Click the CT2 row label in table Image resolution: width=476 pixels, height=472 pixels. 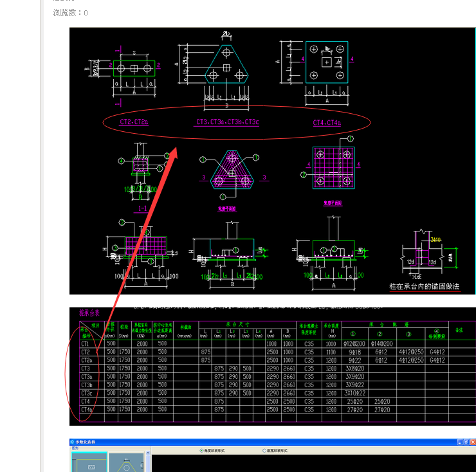86,352
